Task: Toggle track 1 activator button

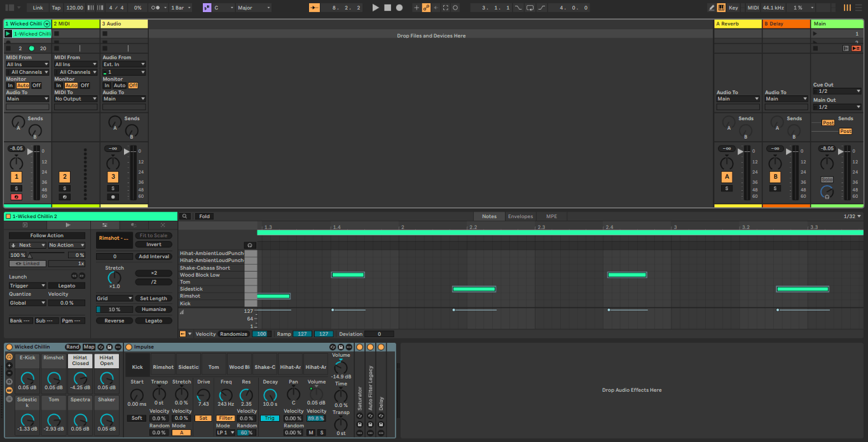Action: 17,177
